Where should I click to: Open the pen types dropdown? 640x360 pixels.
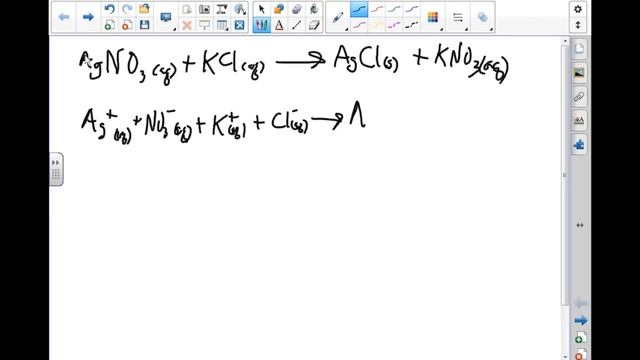(338, 17)
